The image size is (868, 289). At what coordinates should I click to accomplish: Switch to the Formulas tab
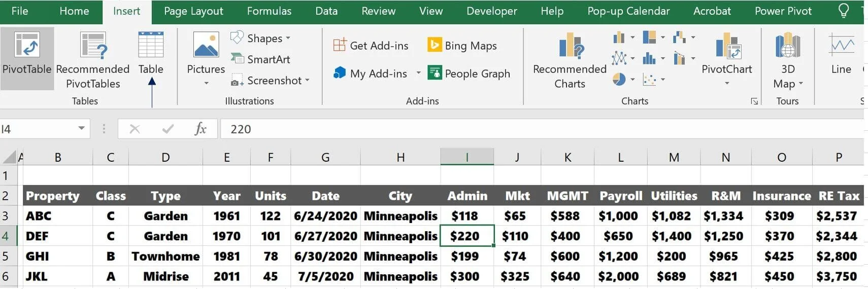[269, 11]
